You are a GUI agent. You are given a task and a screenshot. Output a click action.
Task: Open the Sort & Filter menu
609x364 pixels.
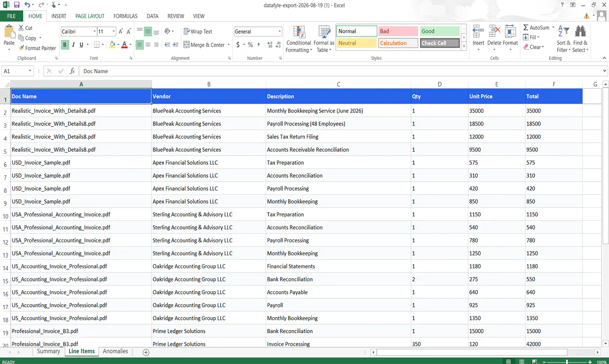(563, 39)
